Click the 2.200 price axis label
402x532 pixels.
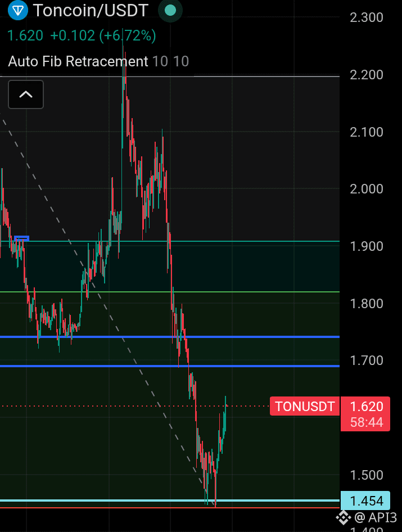click(367, 75)
